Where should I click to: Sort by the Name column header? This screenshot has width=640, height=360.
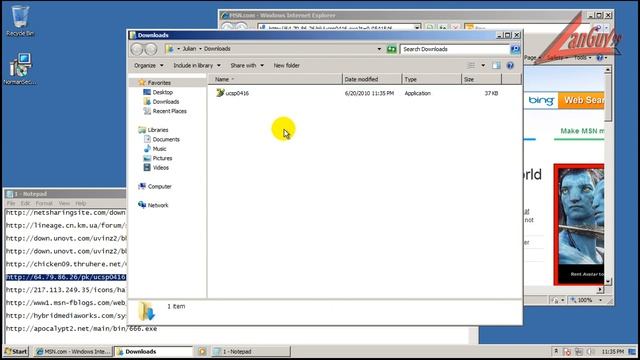(x=275, y=79)
